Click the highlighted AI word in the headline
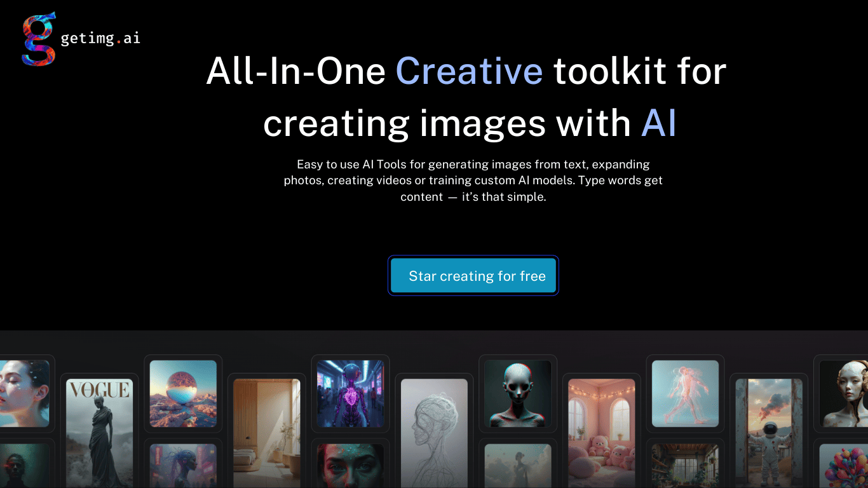The image size is (868, 488). (659, 123)
